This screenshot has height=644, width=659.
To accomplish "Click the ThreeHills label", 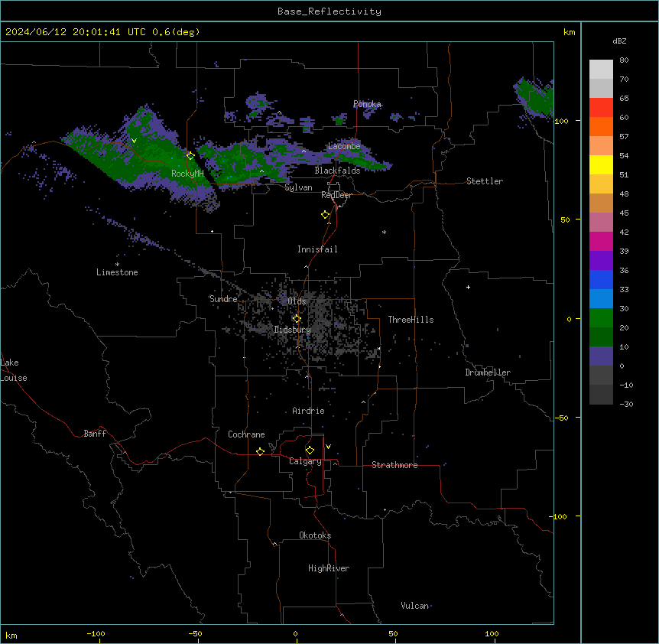I will coord(411,320).
